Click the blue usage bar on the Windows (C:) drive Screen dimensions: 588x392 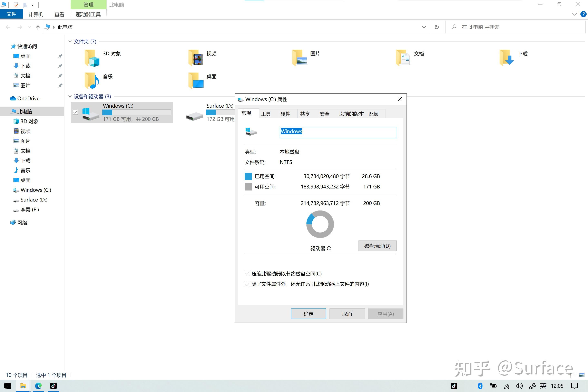[107, 112]
